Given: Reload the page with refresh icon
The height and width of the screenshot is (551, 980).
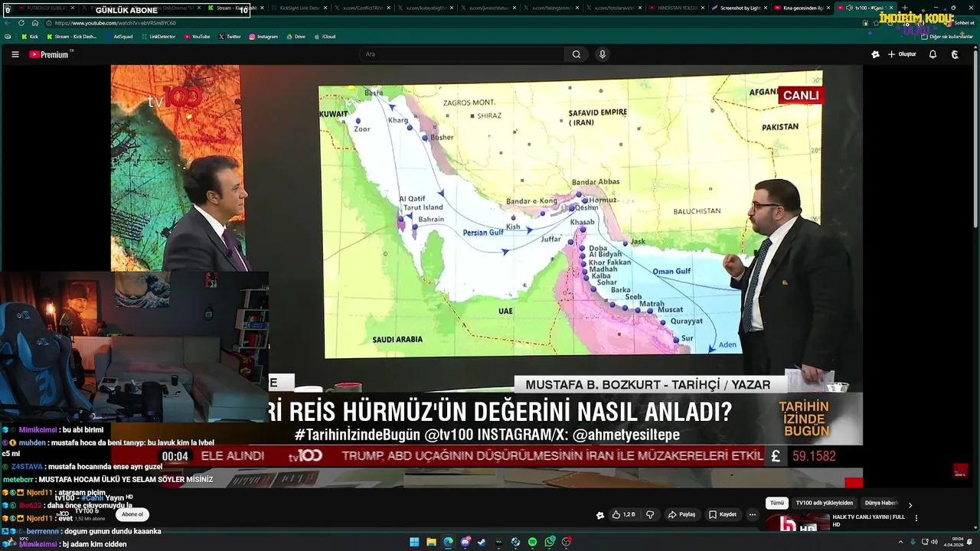Looking at the screenshot, I should (21, 23).
